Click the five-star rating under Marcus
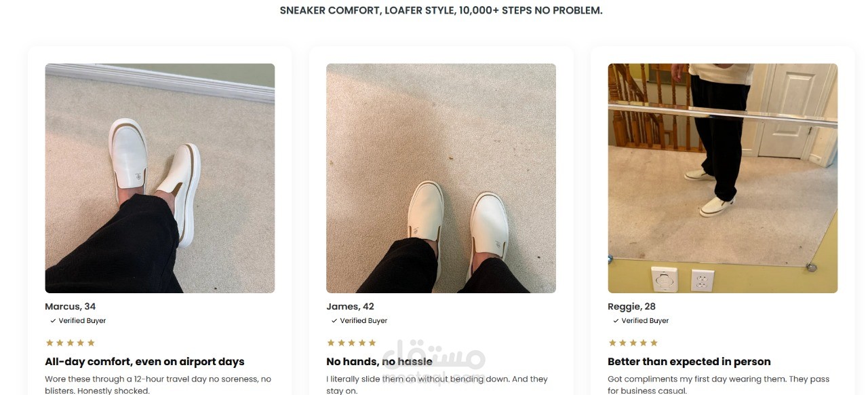 (x=70, y=343)
